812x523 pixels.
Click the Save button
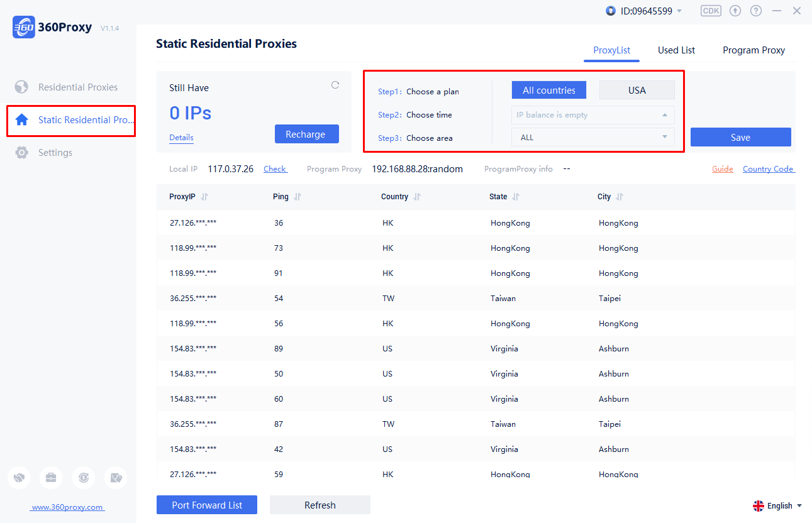point(740,137)
